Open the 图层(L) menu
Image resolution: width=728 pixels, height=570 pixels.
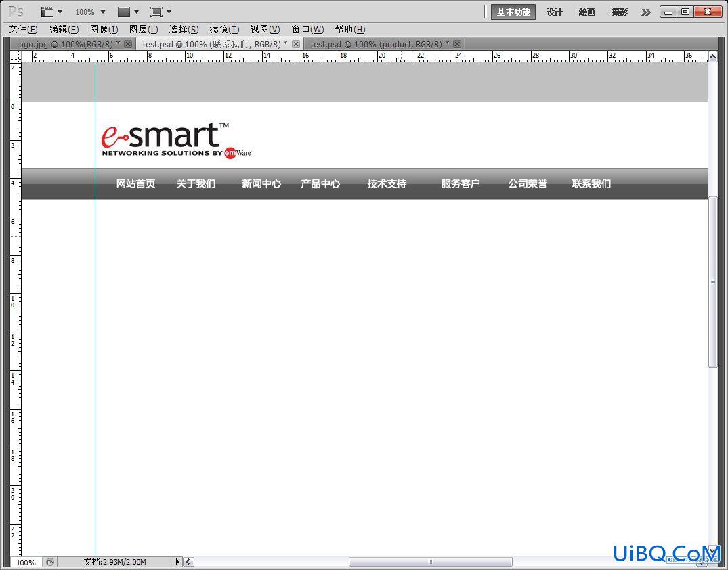144,29
